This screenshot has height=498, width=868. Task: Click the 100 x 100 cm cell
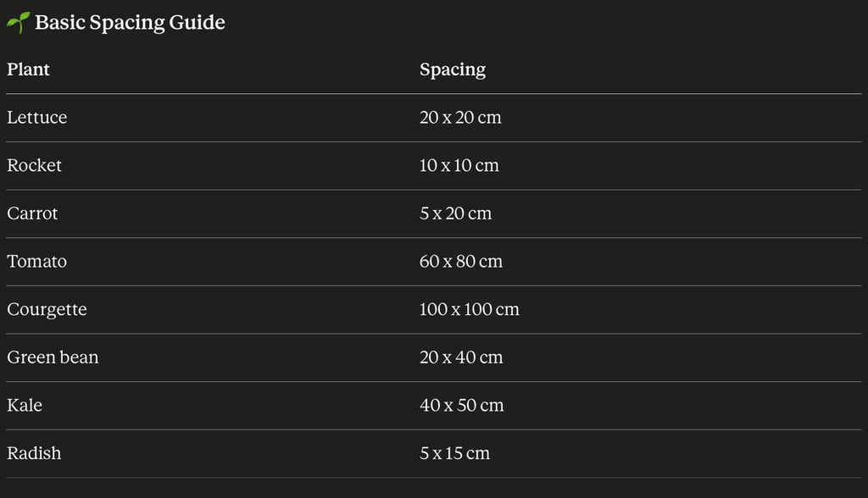469,310
